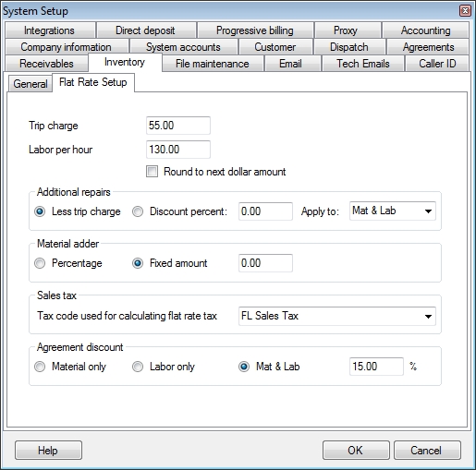Viewport: 476px width, 470px height.
Task: Open the Tech Emails tab
Action: pyautogui.click(x=363, y=64)
